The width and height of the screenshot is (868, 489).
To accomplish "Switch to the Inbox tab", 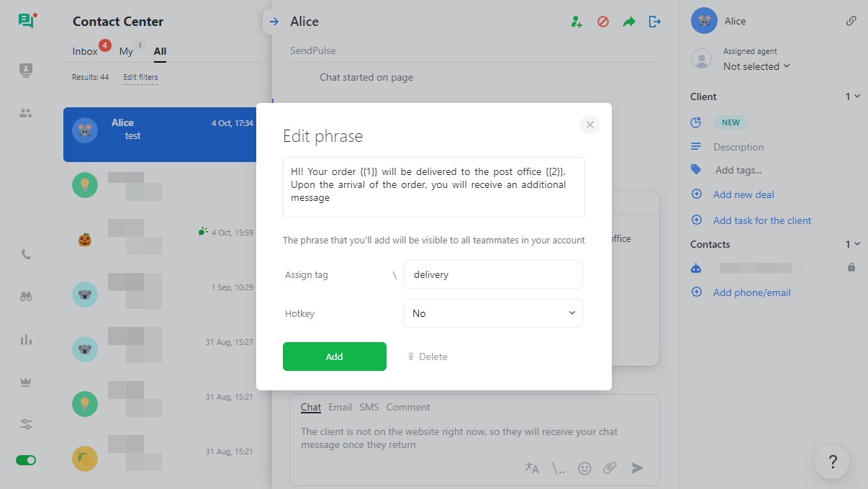I will tap(85, 51).
